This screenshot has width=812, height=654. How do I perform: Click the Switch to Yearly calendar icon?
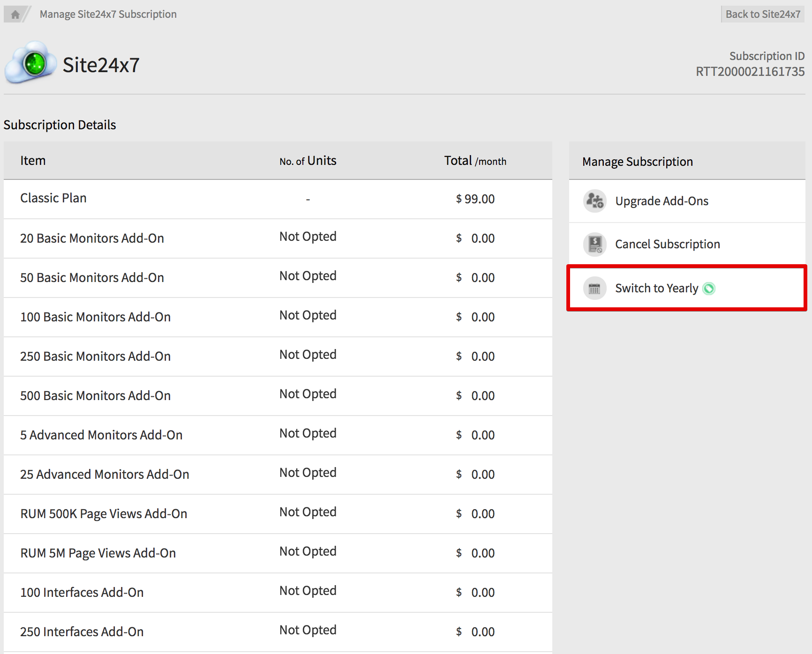point(594,288)
